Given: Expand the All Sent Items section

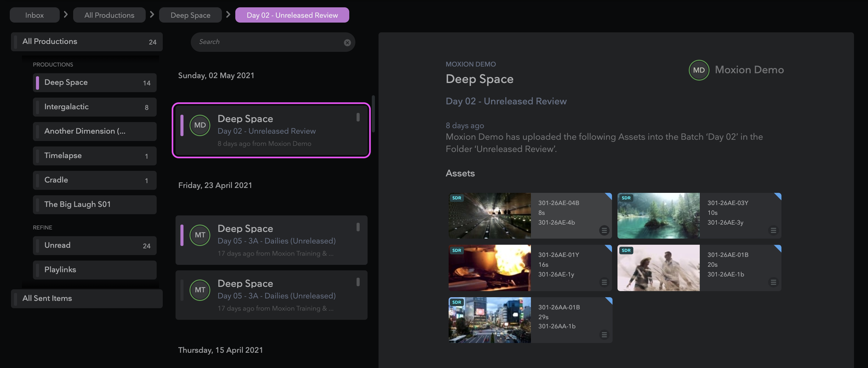Looking at the screenshot, I should [86, 298].
